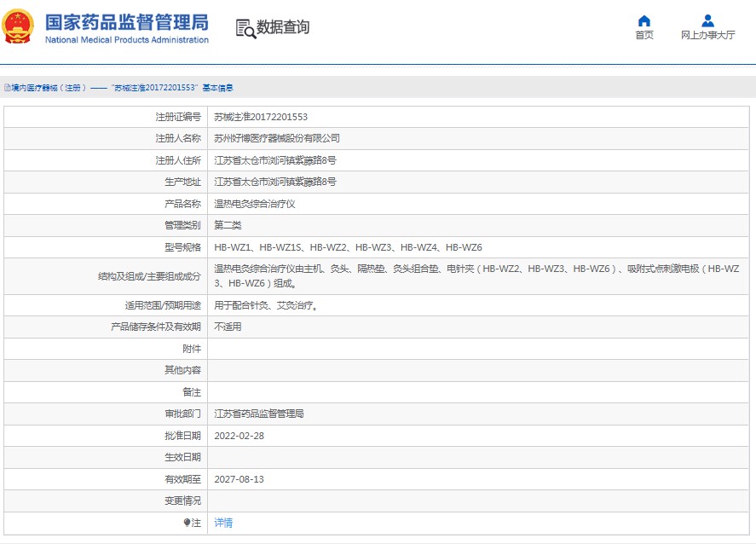
Task: Click the 生效日期 label
Action: [182, 457]
